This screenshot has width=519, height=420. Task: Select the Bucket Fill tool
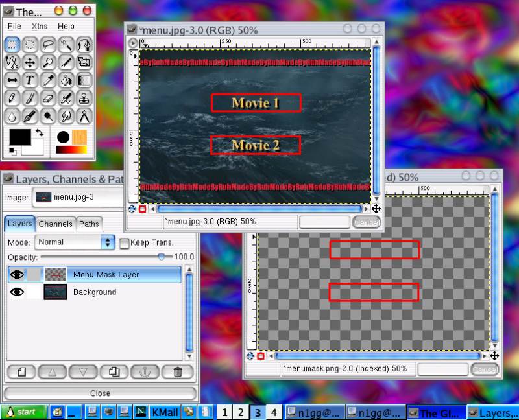(66, 80)
